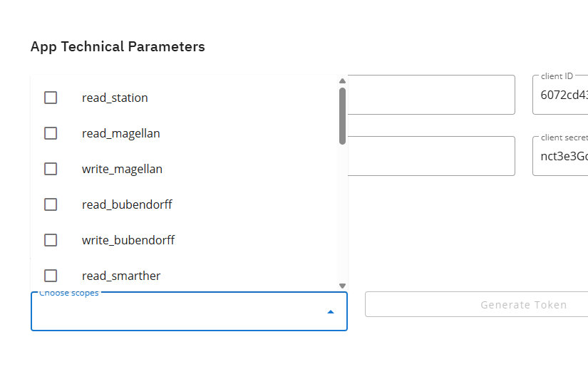Check the write_magellan box
This screenshot has height=369, width=588.
point(51,169)
